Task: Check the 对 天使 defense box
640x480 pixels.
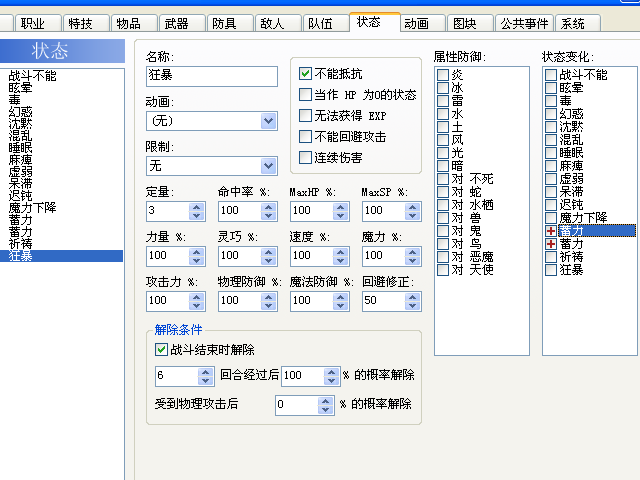Action: [443, 270]
